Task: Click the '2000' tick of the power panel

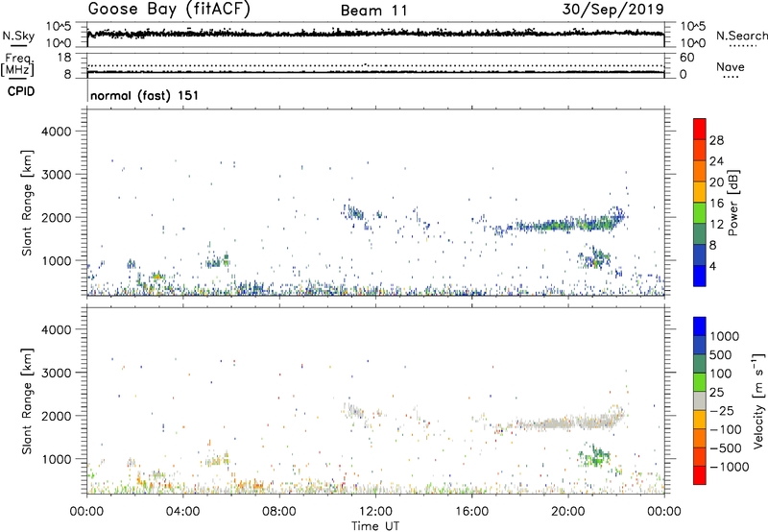Action: pyautogui.click(x=56, y=217)
